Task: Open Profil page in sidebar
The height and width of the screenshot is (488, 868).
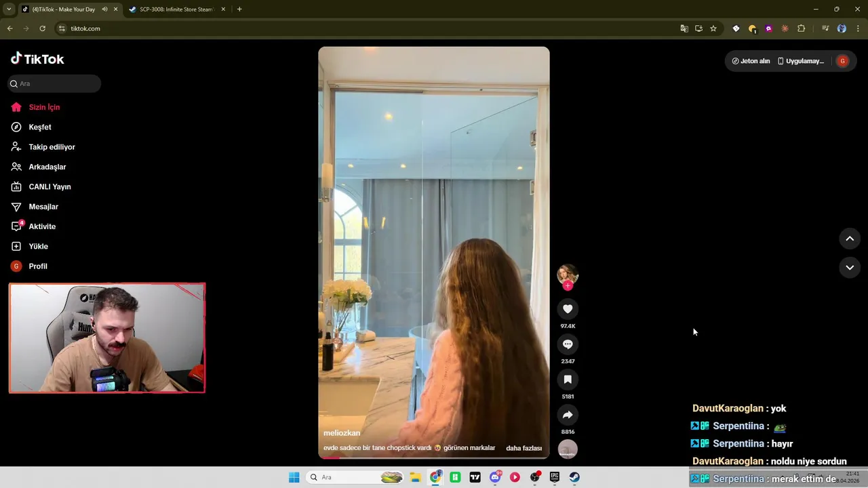Action: click(x=38, y=266)
